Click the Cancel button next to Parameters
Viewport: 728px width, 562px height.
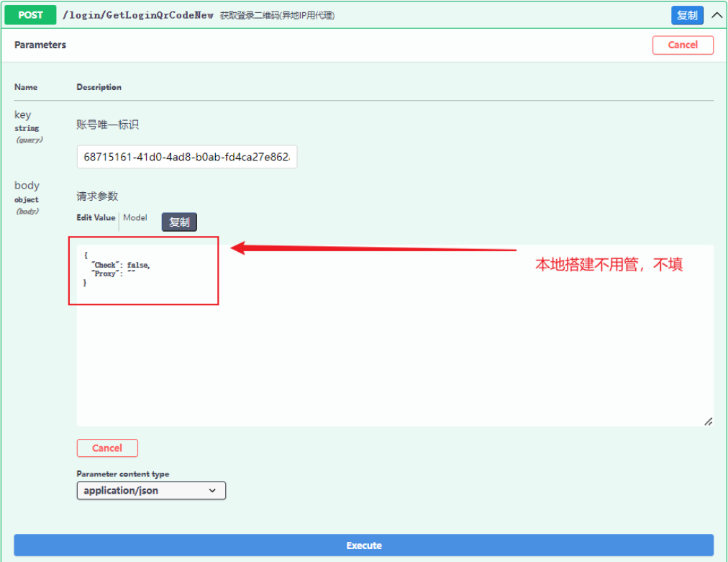pos(682,45)
